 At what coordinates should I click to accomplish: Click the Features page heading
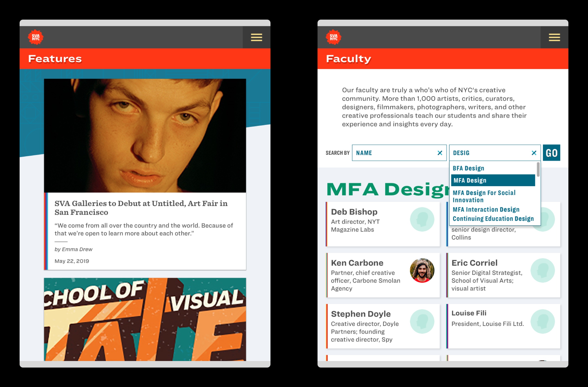(x=55, y=59)
